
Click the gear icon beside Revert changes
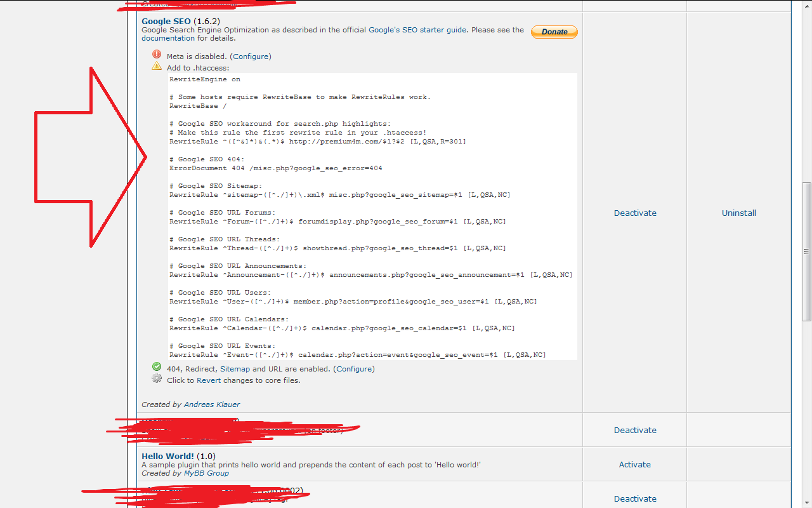coord(157,378)
